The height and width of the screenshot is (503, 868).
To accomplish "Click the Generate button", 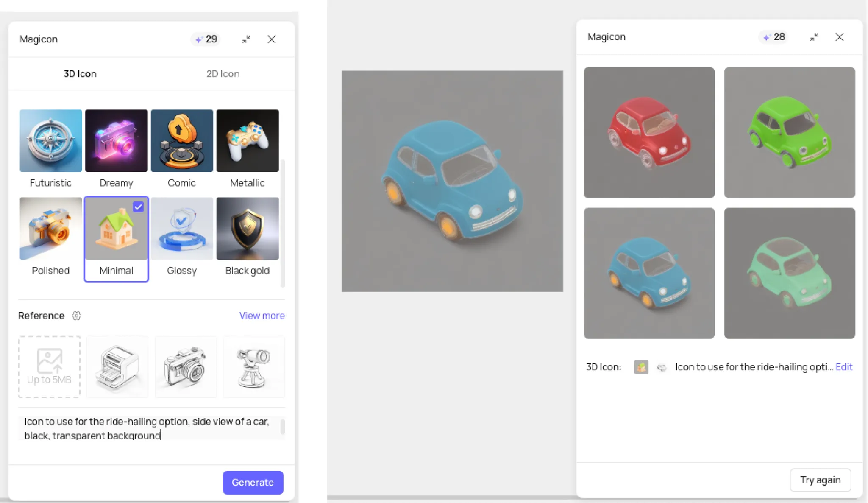I will click(x=253, y=482).
